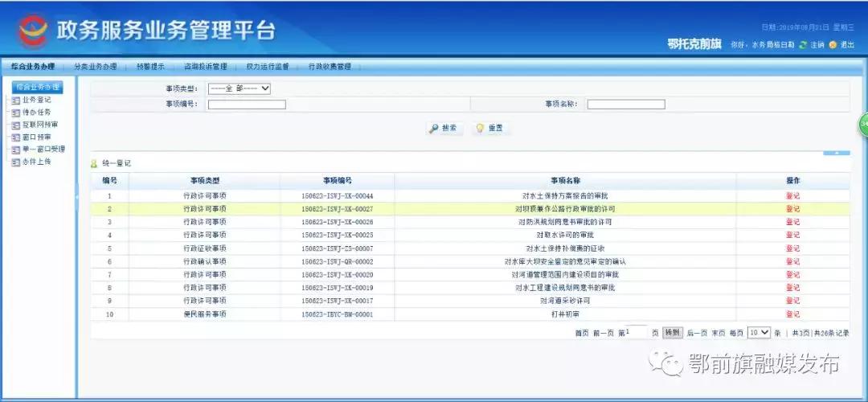This screenshot has width=868, height=402.
Task: Select cell 150623-ISWJ-XK-00027
Action: pyautogui.click(x=337, y=209)
